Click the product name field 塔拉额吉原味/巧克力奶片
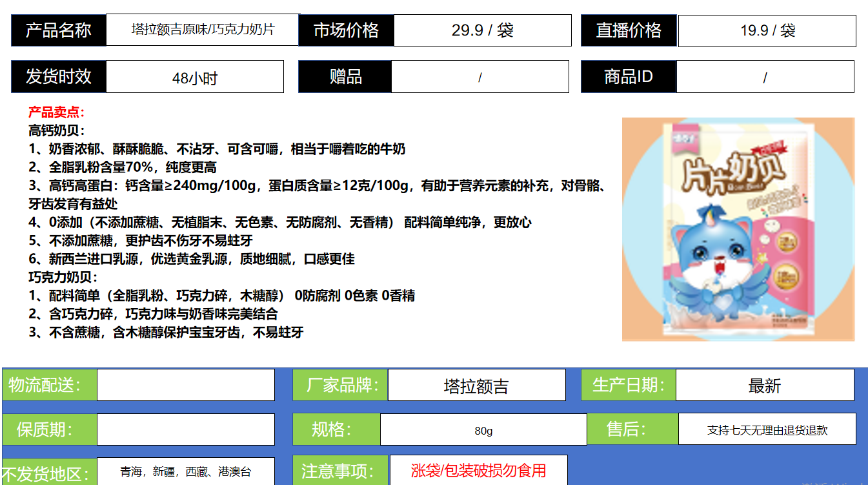 click(203, 30)
